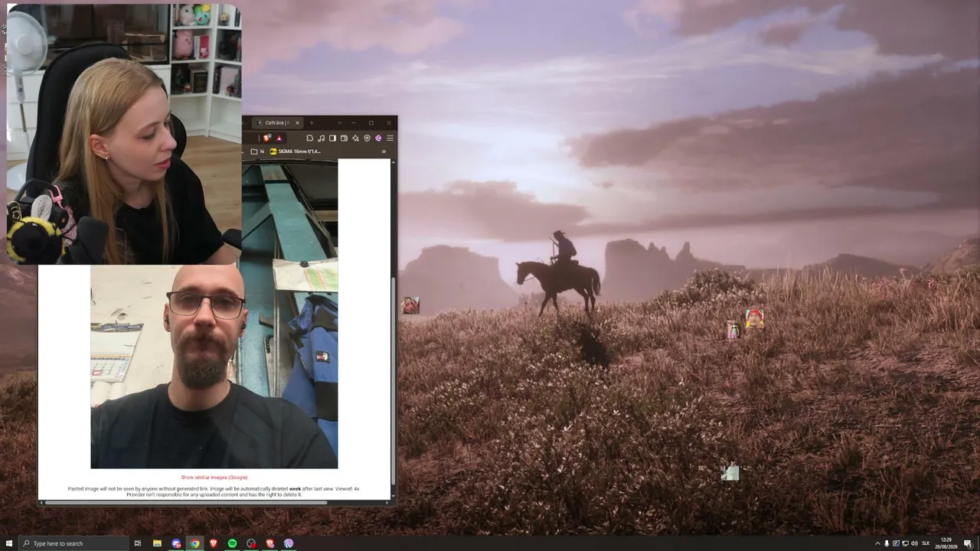Screen dimensions: 980x551
Task: Close the CtrlV.link tab
Action: pyautogui.click(x=297, y=122)
